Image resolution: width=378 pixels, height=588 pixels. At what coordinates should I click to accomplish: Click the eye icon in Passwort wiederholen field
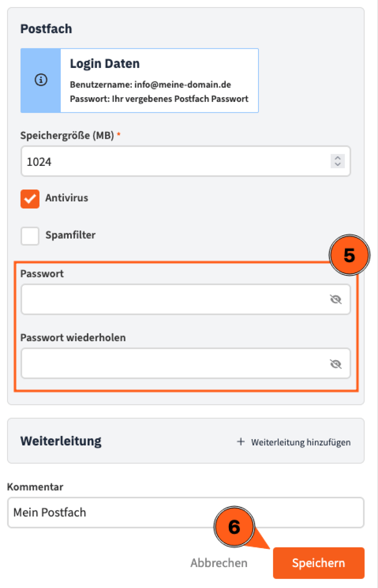pos(335,363)
